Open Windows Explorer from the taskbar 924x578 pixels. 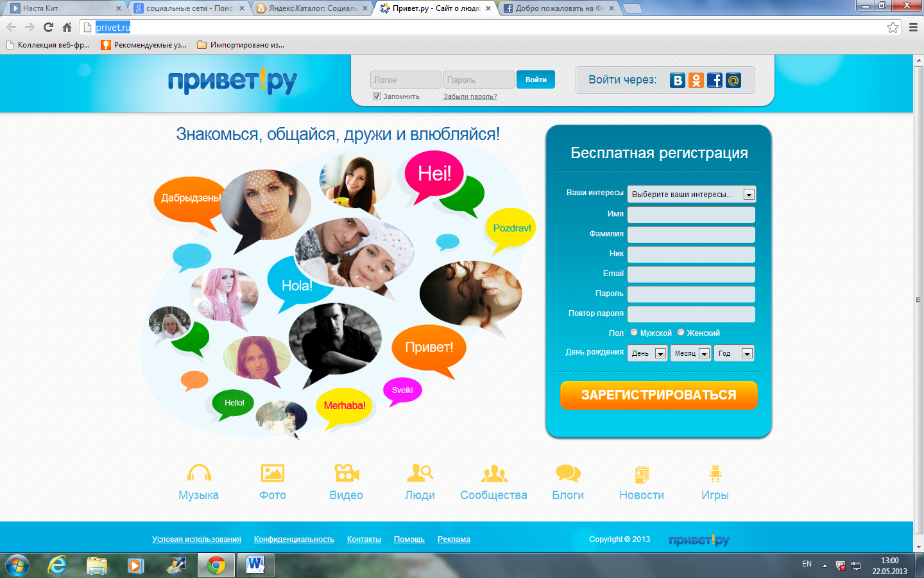coord(97,565)
